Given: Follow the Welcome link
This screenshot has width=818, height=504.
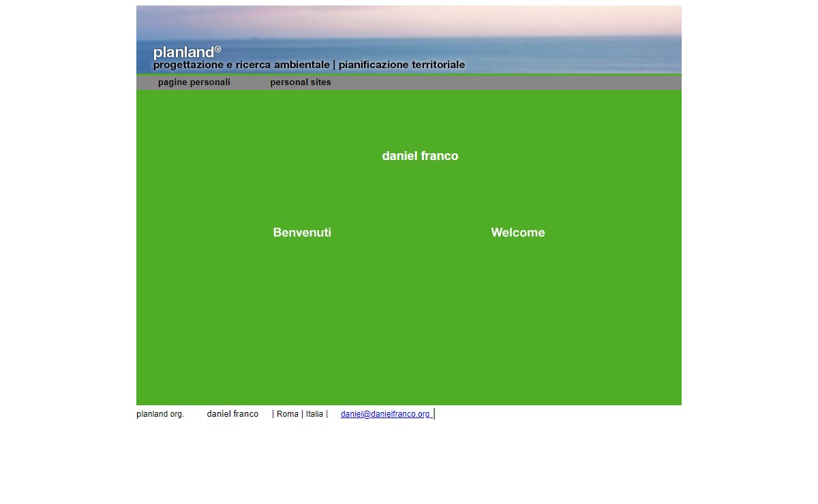Looking at the screenshot, I should (518, 232).
